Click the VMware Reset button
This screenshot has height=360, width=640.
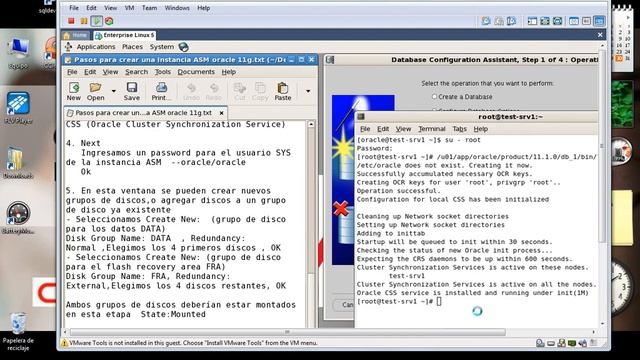coord(109,21)
